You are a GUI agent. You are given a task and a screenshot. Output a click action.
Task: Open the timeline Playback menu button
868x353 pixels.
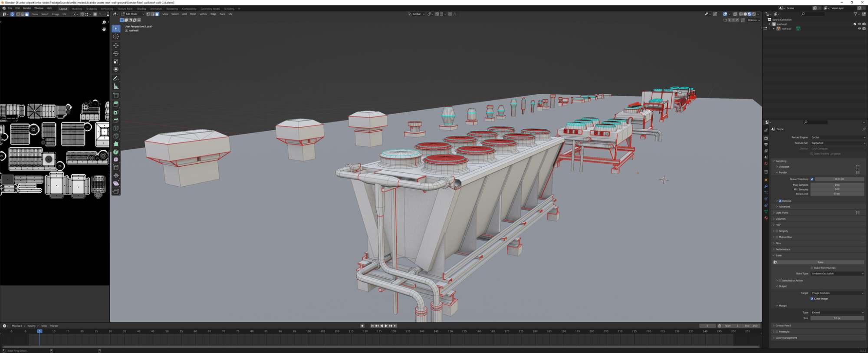18,326
